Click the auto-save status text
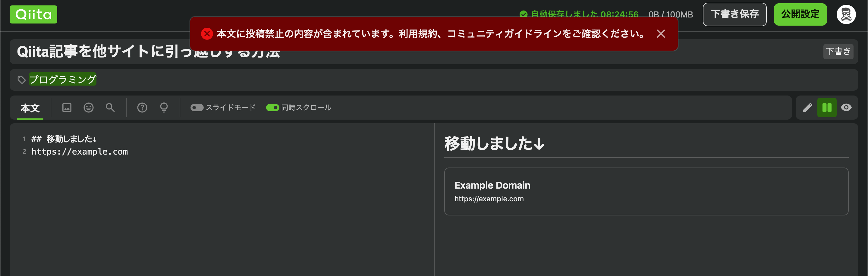 (584, 14)
